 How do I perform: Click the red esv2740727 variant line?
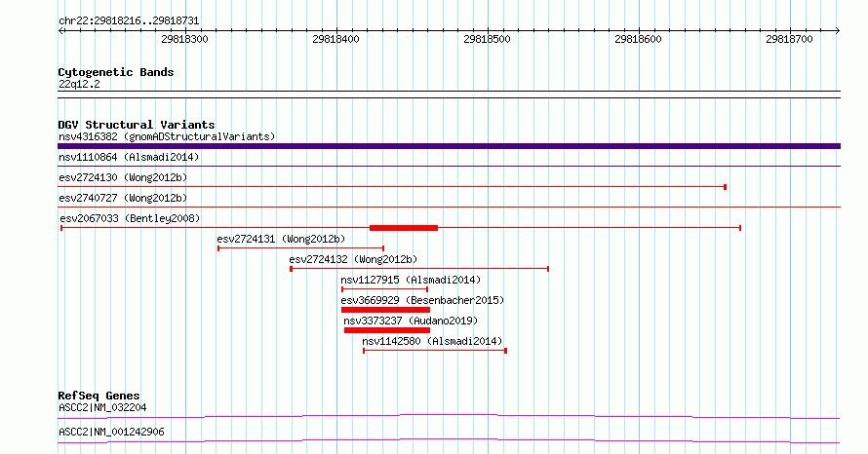tap(449, 208)
